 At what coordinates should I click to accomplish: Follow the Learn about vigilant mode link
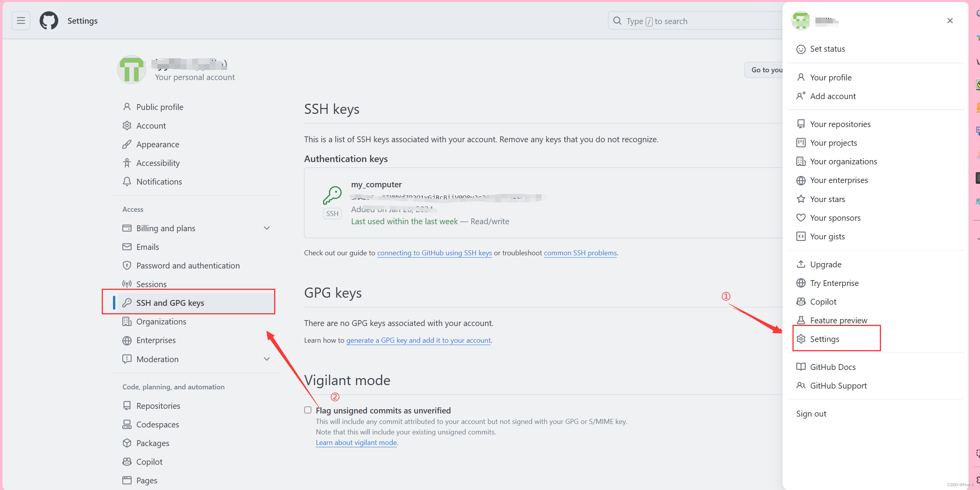tap(356, 443)
